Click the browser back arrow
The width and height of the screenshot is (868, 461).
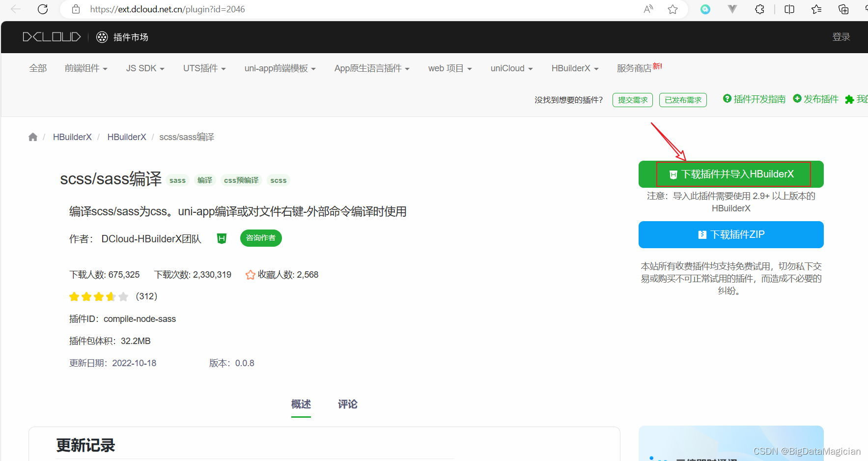click(x=16, y=9)
